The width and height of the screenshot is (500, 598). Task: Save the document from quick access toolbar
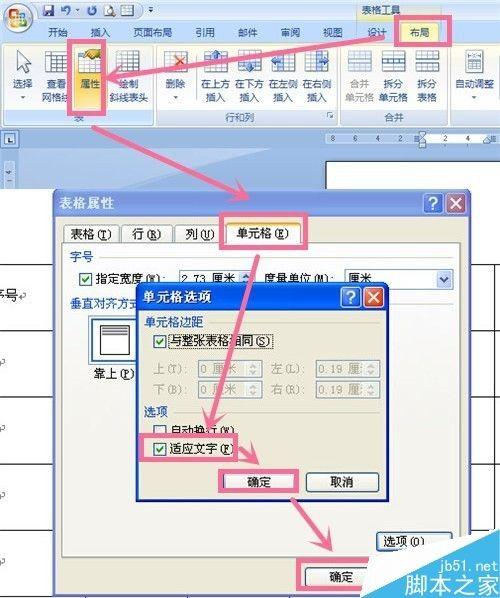pyautogui.click(x=49, y=10)
